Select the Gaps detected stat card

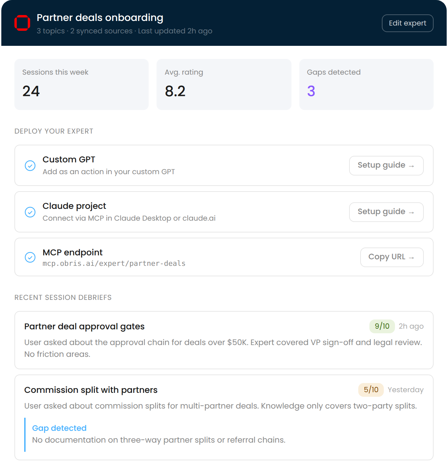tap(366, 84)
